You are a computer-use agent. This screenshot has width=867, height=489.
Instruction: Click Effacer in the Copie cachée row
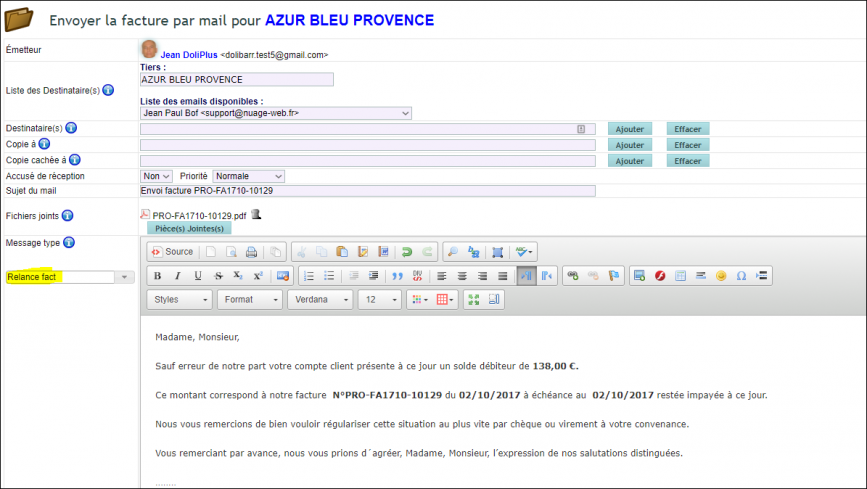click(688, 161)
